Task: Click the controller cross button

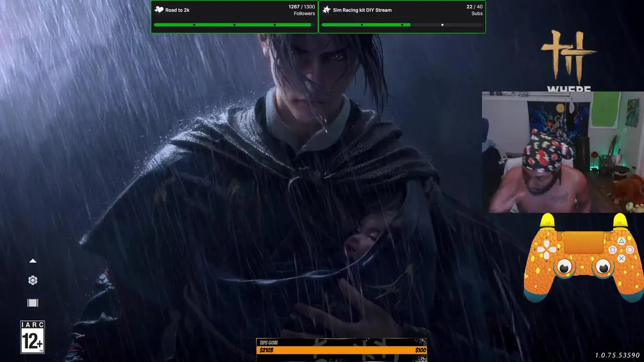Action: click(621, 258)
